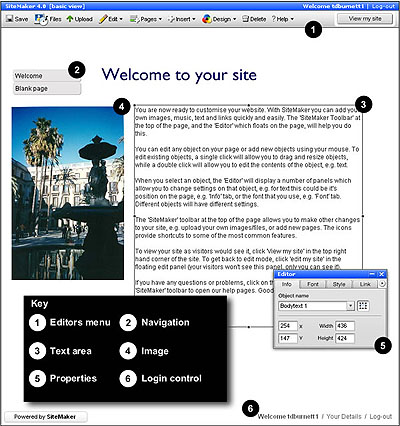Close the floating Editor panel
Screen dimensions: 400x426
point(382,274)
